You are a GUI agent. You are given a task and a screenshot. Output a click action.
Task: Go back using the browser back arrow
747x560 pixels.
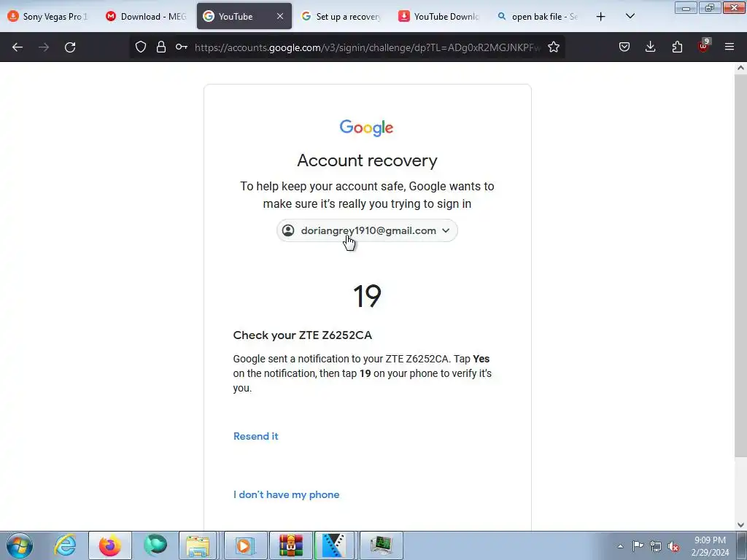tap(18, 47)
